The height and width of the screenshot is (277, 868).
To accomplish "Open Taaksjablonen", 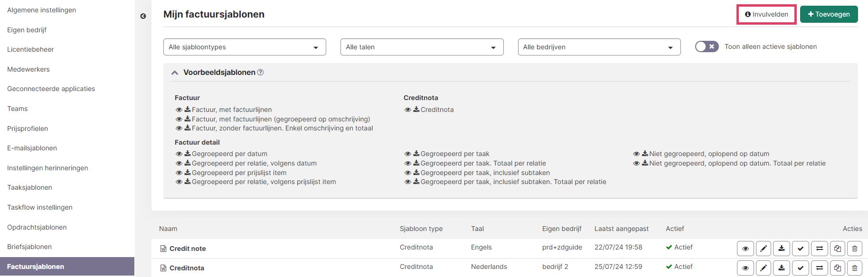I will tap(29, 187).
